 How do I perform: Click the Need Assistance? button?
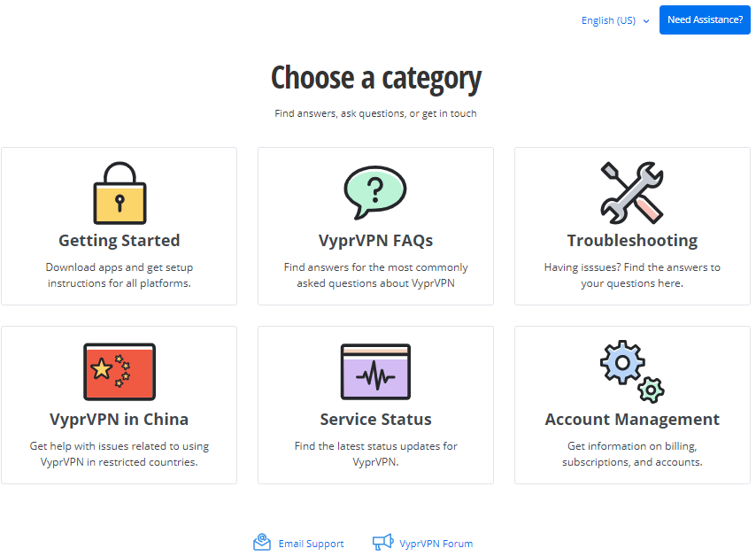(x=705, y=19)
